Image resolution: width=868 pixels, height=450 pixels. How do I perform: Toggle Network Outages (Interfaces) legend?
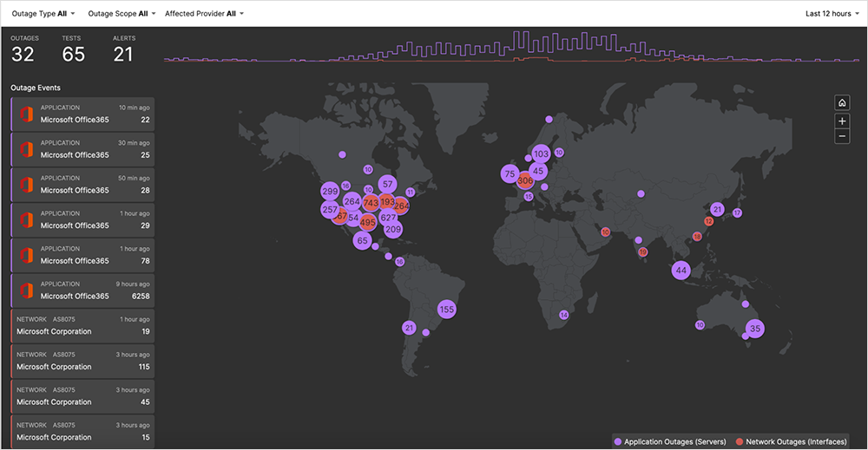click(x=791, y=441)
